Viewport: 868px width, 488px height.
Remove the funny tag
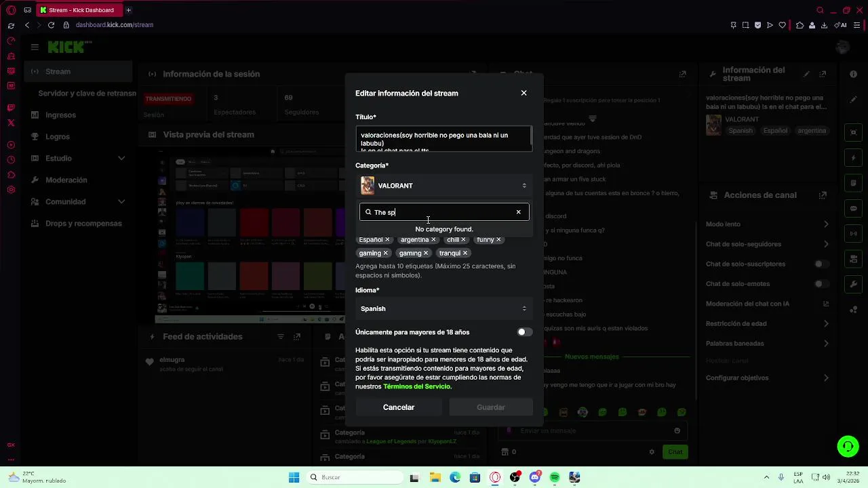498,239
